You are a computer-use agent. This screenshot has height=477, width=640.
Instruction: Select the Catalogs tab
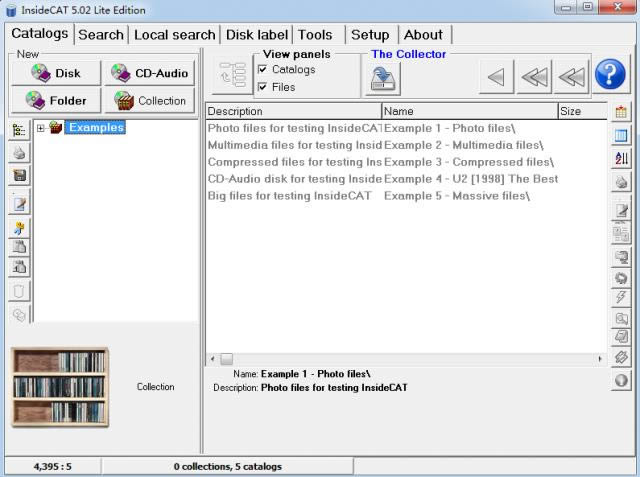pyautogui.click(x=40, y=33)
